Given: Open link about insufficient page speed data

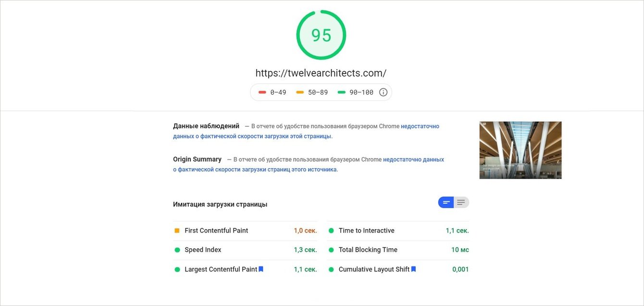Looking at the screenshot, I should pos(306,131).
